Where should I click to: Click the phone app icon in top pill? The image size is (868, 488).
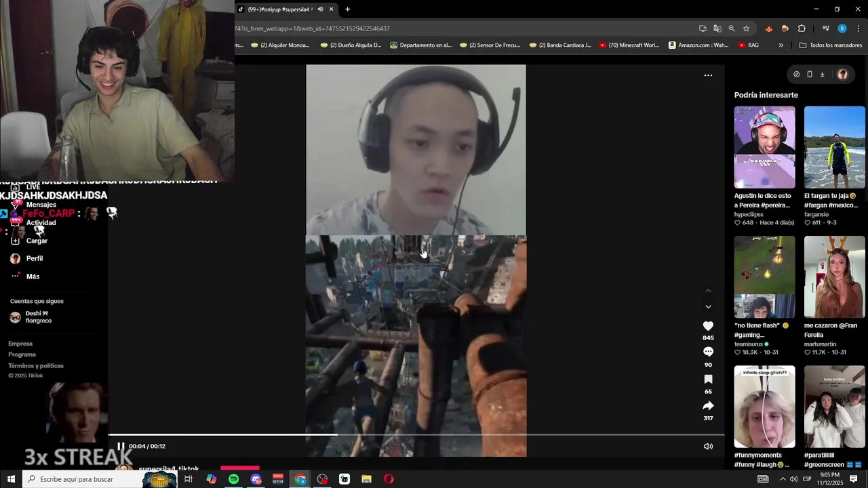pyautogui.click(x=809, y=75)
